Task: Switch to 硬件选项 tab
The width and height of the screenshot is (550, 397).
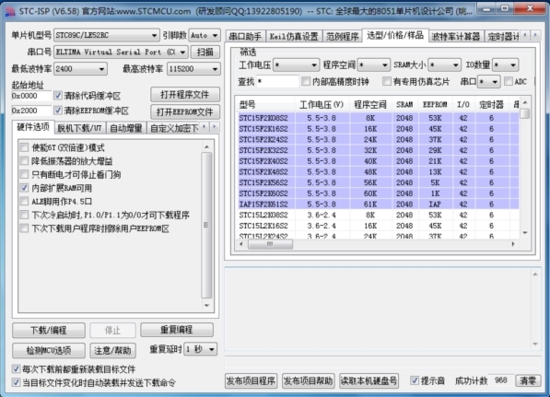Action: (33, 127)
